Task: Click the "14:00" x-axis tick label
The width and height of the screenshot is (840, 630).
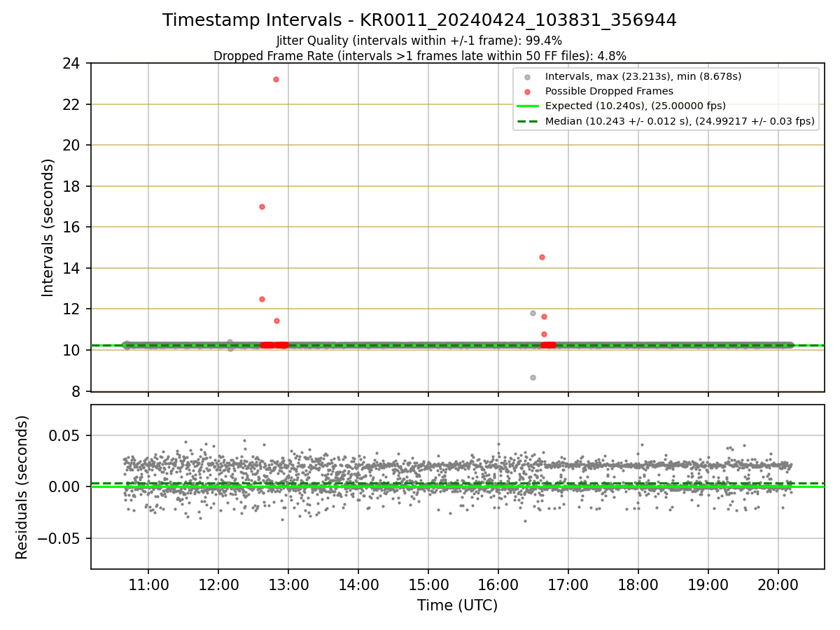Action: [x=358, y=584]
